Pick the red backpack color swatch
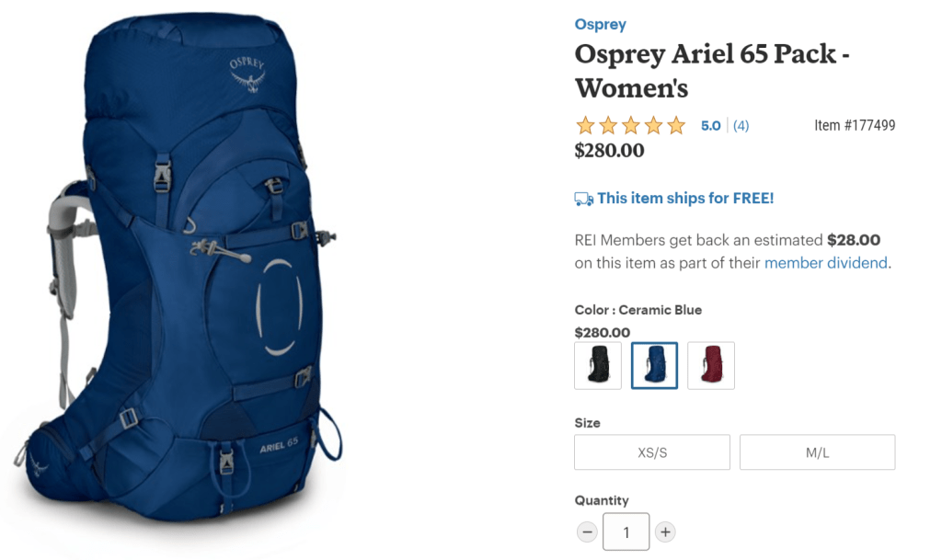This screenshot has width=942, height=560. point(711,366)
